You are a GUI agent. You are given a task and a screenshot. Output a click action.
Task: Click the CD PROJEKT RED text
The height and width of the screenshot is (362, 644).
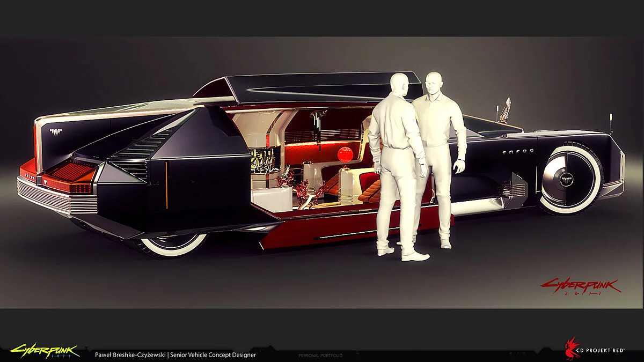point(604,350)
